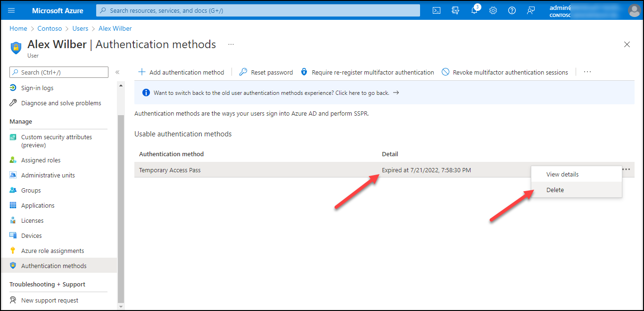Open the notifications bell icon
The height and width of the screenshot is (311, 644).
474,10
